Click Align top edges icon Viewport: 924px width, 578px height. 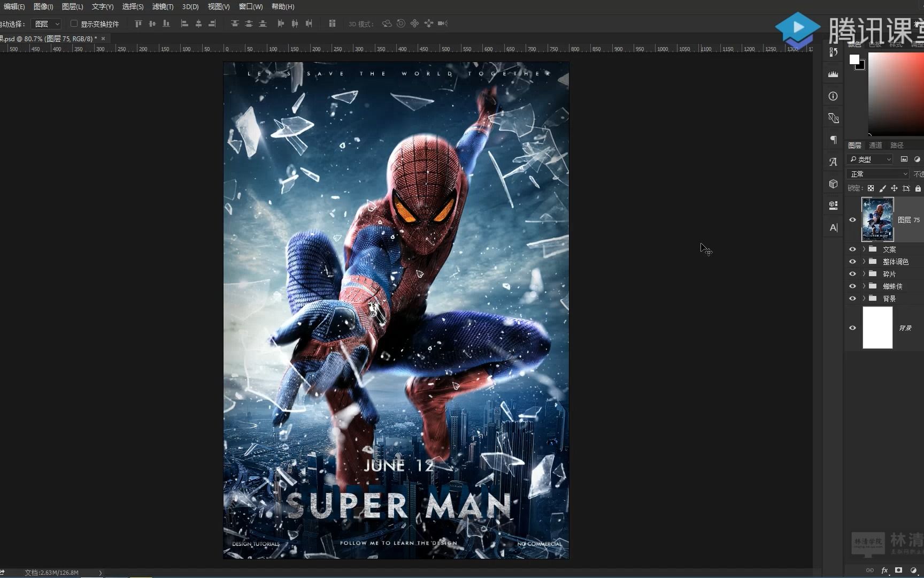point(138,24)
